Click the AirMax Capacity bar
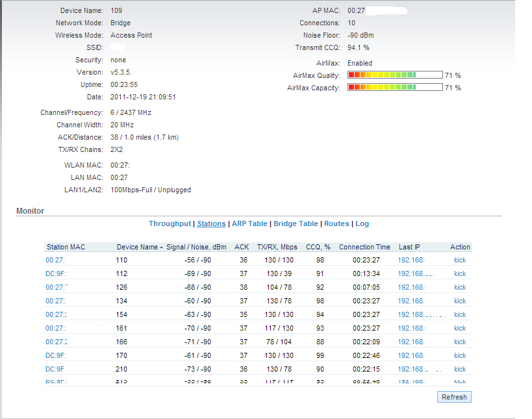 coord(395,88)
